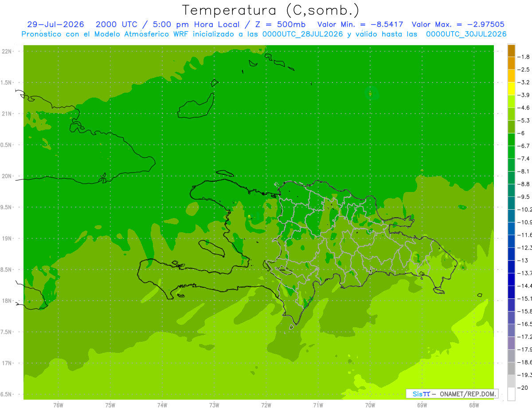Click the "71W" longitude tick label
Screen dimensions: 532x411
coord(318,405)
